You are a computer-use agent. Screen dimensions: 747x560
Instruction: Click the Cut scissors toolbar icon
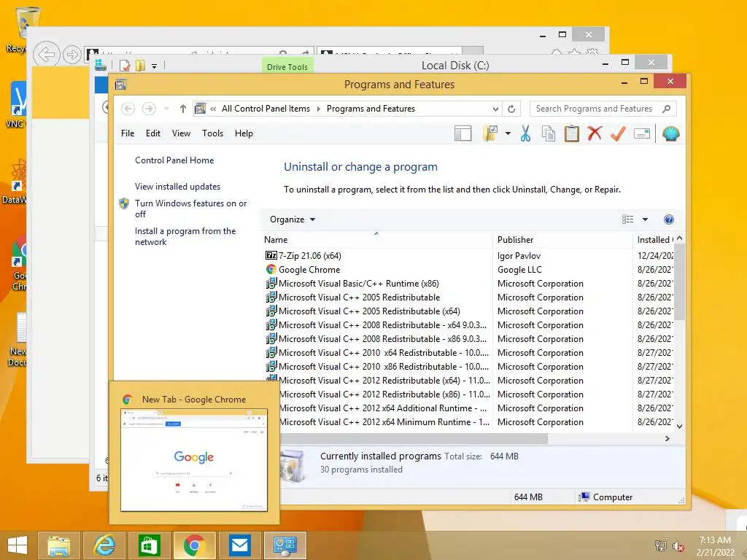[525, 134]
